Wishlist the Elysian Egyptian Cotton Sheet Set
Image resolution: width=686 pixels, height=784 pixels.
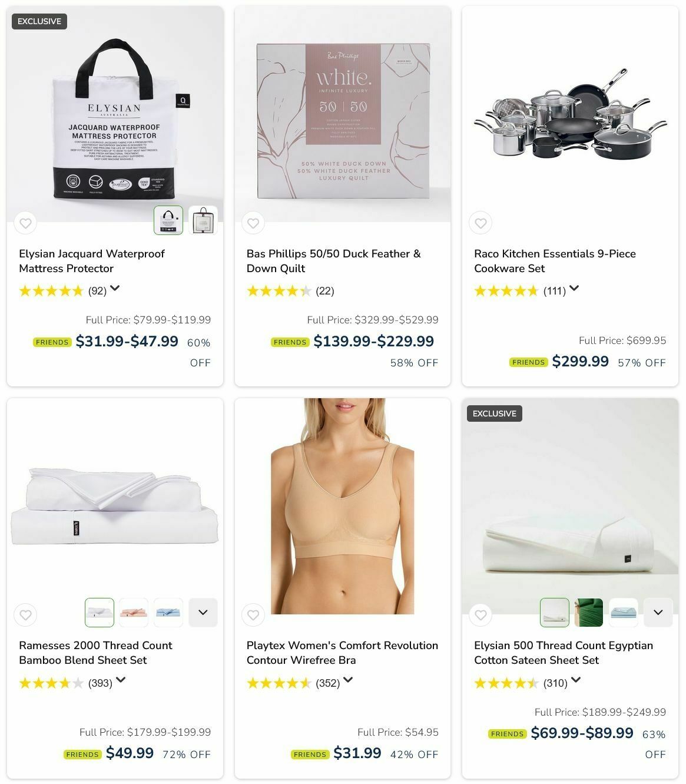(x=480, y=615)
